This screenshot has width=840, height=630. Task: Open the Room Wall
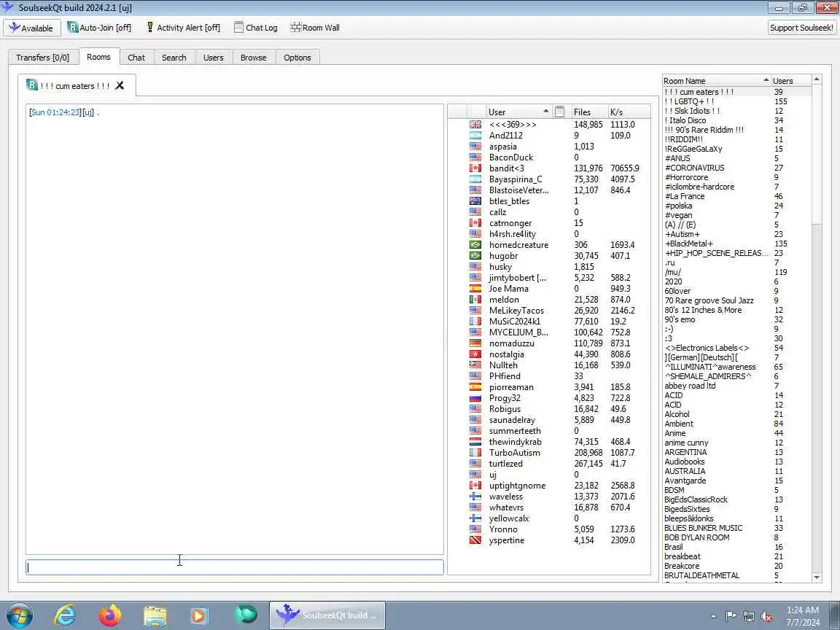[315, 28]
